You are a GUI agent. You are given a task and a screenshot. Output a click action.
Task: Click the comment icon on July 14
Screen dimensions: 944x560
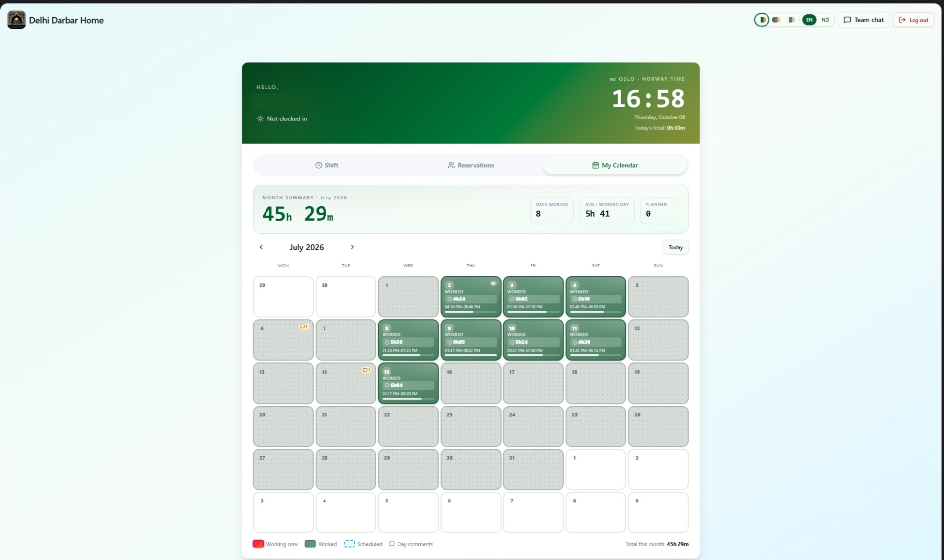(x=366, y=370)
